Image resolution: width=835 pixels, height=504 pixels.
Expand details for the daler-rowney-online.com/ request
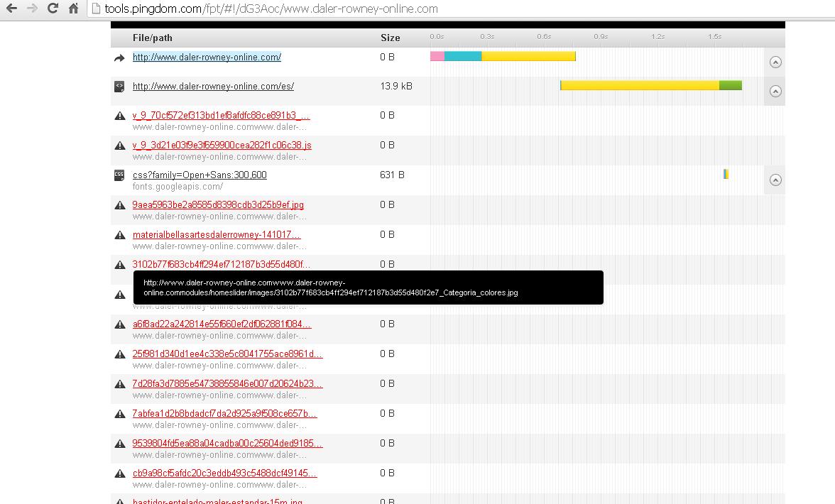[x=775, y=62]
